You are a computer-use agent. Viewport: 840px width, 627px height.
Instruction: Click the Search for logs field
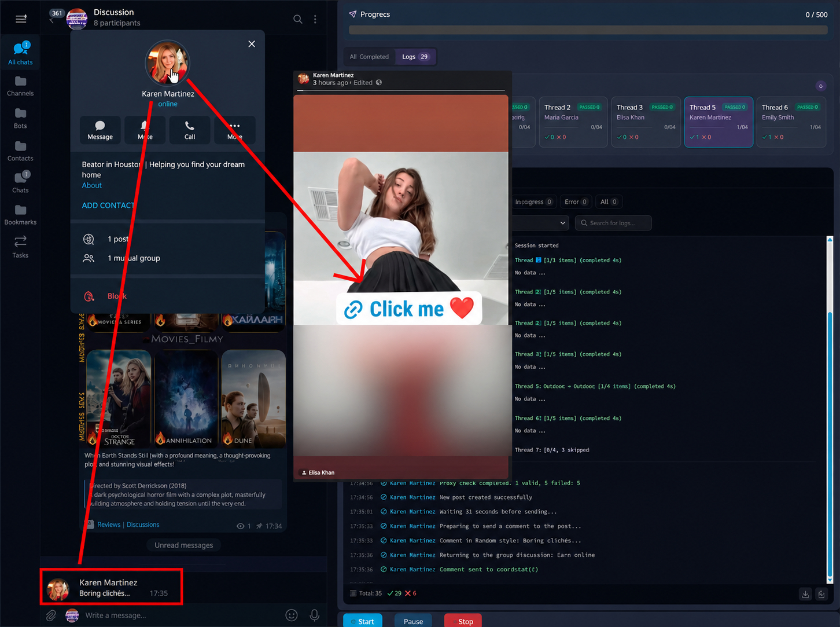click(x=613, y=223)
